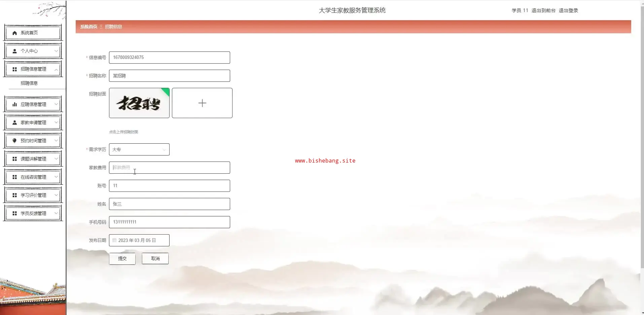The width and height of the screenshot is (644, 315).
Task: Expand the 学员反馈管理 chevron
Action: [x=56, y=214]
